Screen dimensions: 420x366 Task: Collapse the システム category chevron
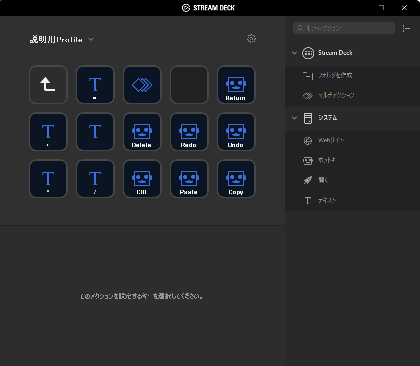(294, 118)
